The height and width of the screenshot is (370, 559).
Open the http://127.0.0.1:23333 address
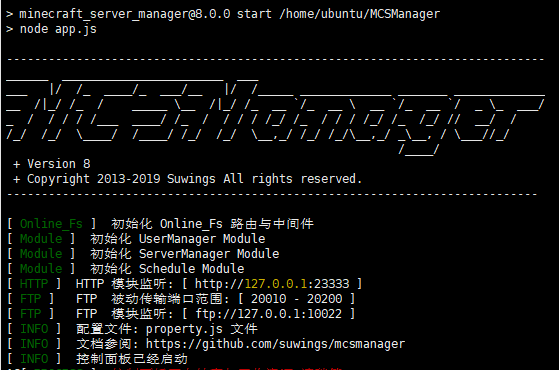pyautogui.click(x=272, y=284)
